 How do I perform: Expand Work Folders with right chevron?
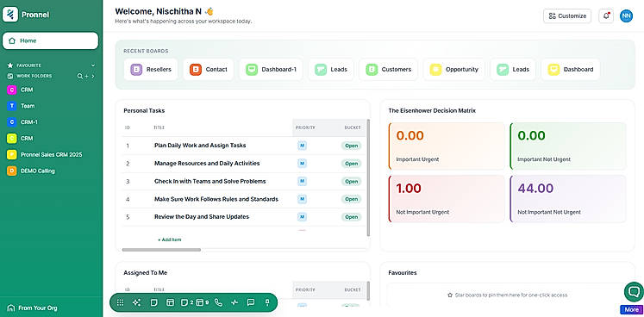pos(93,76)
